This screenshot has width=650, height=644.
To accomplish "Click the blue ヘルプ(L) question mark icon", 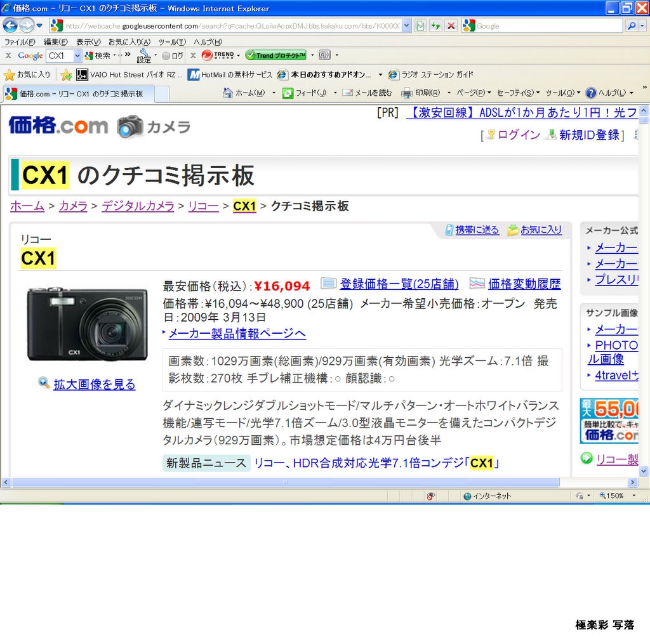I will 591,93.
